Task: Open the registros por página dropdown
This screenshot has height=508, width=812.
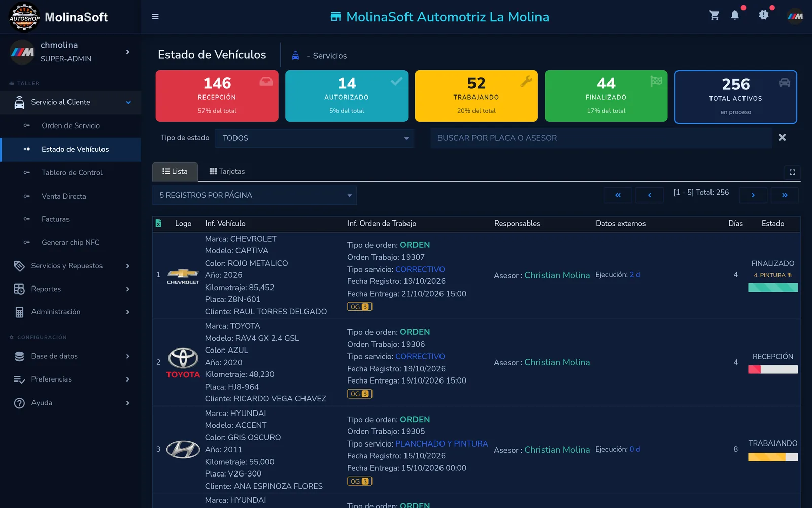Action: [x=254, y=195]
